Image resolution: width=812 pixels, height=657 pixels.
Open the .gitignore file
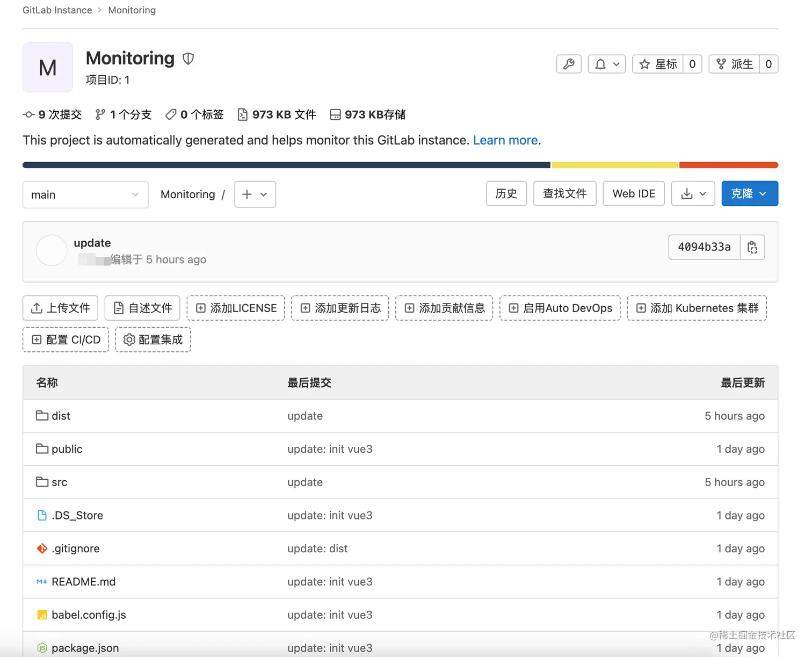click(x=76, y=548)
